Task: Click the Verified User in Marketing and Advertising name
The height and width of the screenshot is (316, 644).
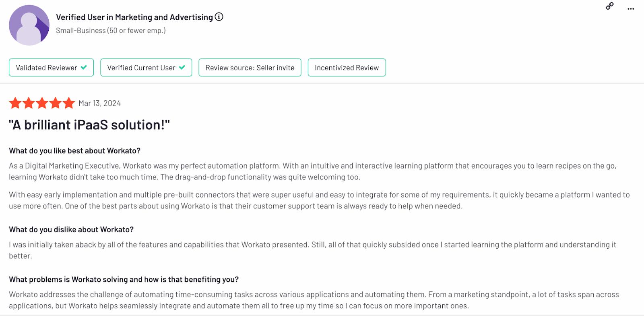Action: pyautogui.click(x=134, y=17)
